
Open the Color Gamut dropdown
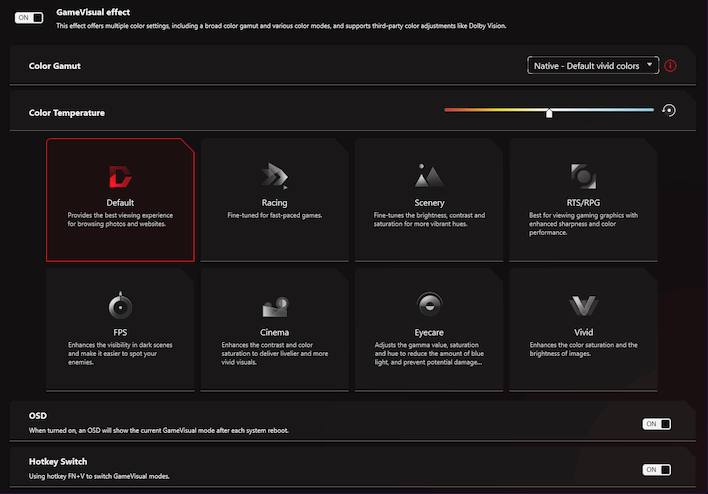(593, 65)
